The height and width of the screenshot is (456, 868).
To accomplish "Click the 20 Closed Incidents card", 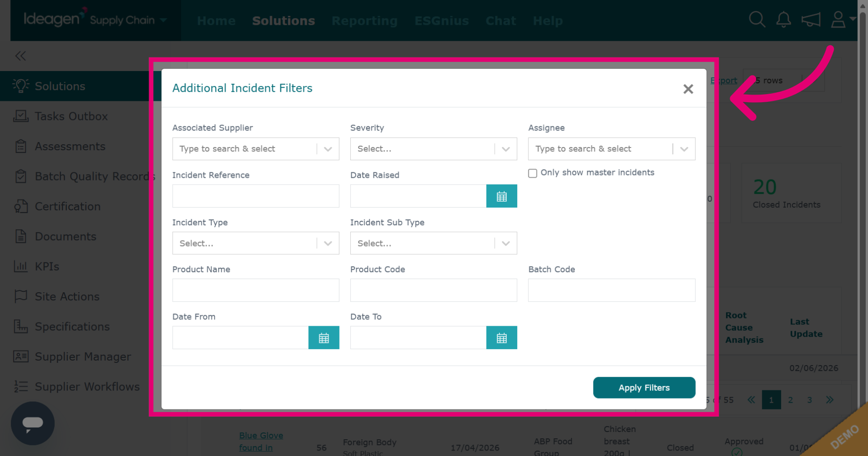I will pos(791,193).
